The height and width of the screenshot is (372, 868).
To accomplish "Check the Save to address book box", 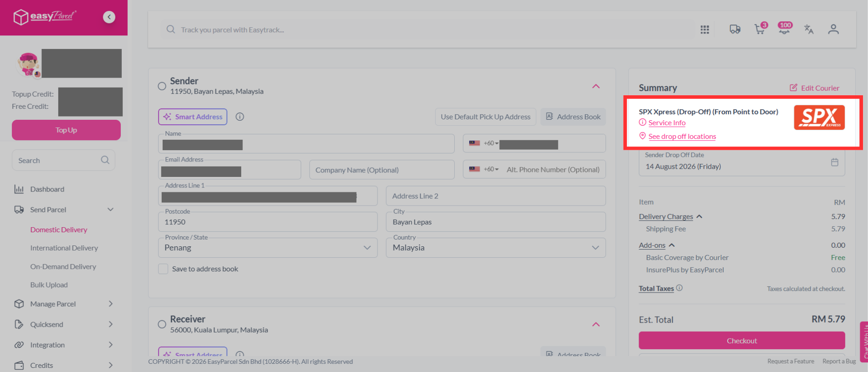I will (163, 269).
